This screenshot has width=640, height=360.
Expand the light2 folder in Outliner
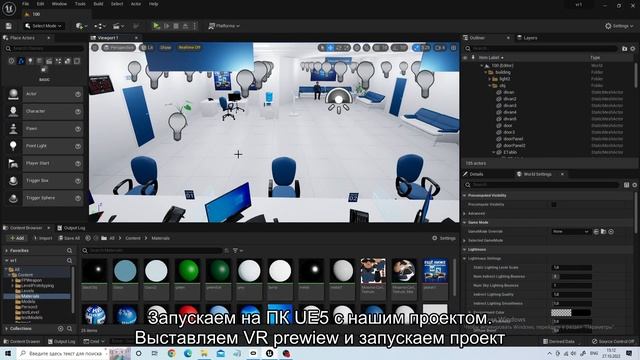coord(489,79)
